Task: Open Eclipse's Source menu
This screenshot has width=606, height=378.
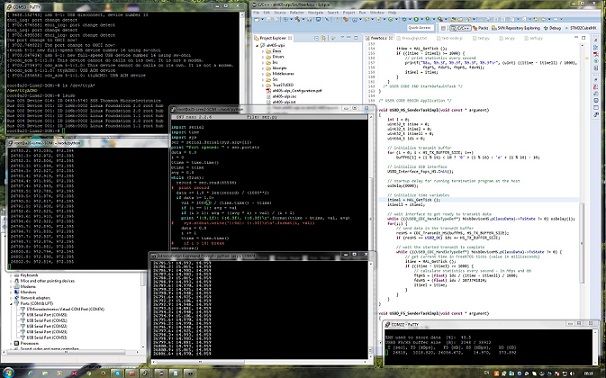Action: [280, 12]
